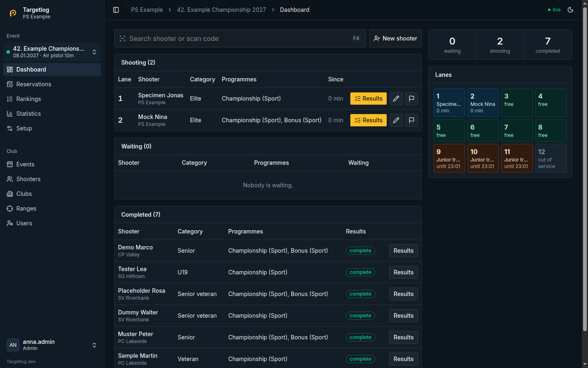The height and width of the screenshot is (368, 588).
Task: Click the Targetlog logo icon
Action: pyautogui.click(x=13, y=13)
